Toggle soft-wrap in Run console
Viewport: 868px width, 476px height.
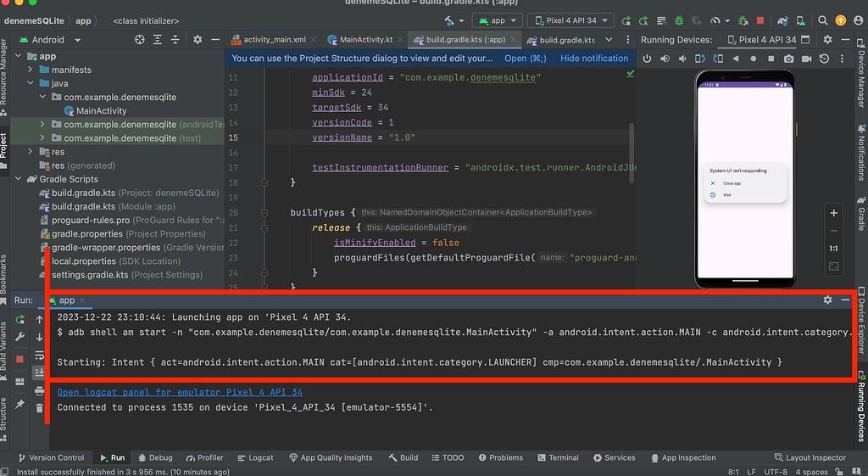pyautogui.click(x=39, y=356)
